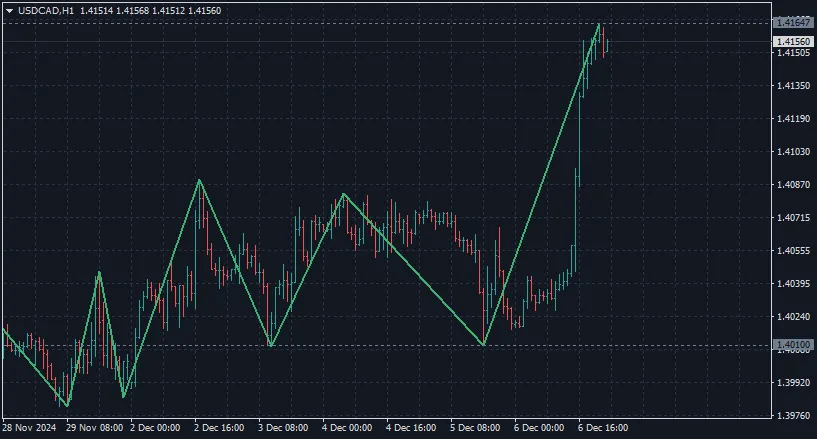The width and height of the screenshot is (817, 439).
Task: Click the 1.40870 price axis label
Action: [x=791, y=185]
